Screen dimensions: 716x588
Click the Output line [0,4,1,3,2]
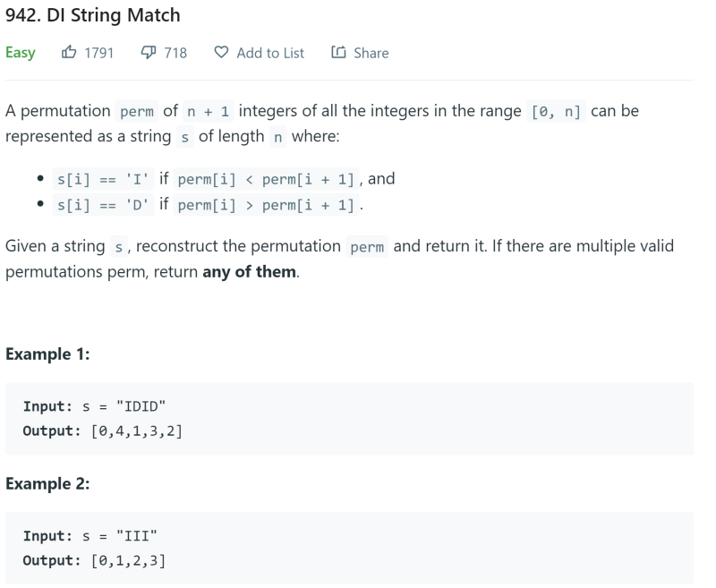pyautogui.click(x=103, y=430)
